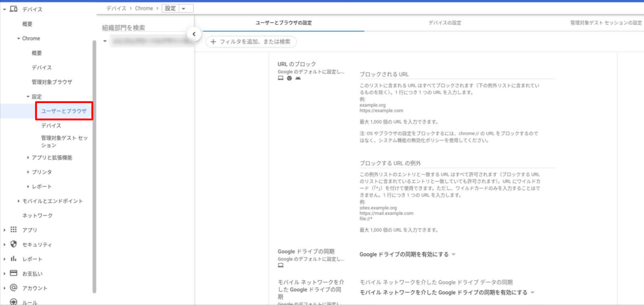Expand プリンタ tree node
644x305 pixels.
[x=28, y=172]
